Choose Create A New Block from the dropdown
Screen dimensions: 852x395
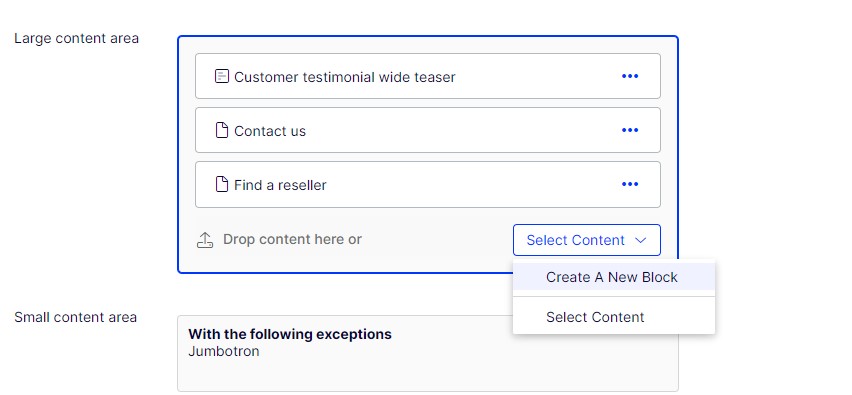(614, 277)
